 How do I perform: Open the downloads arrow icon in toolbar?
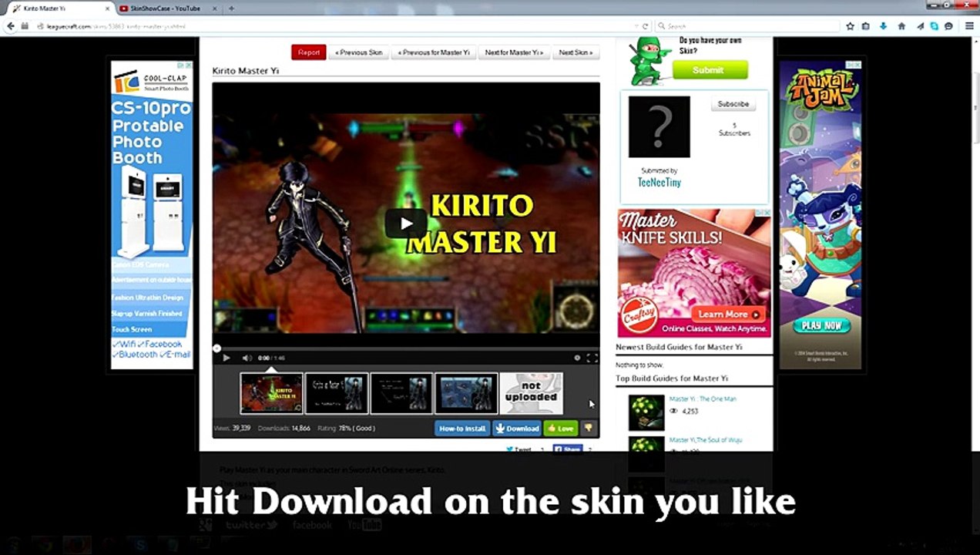pos(884,26)
